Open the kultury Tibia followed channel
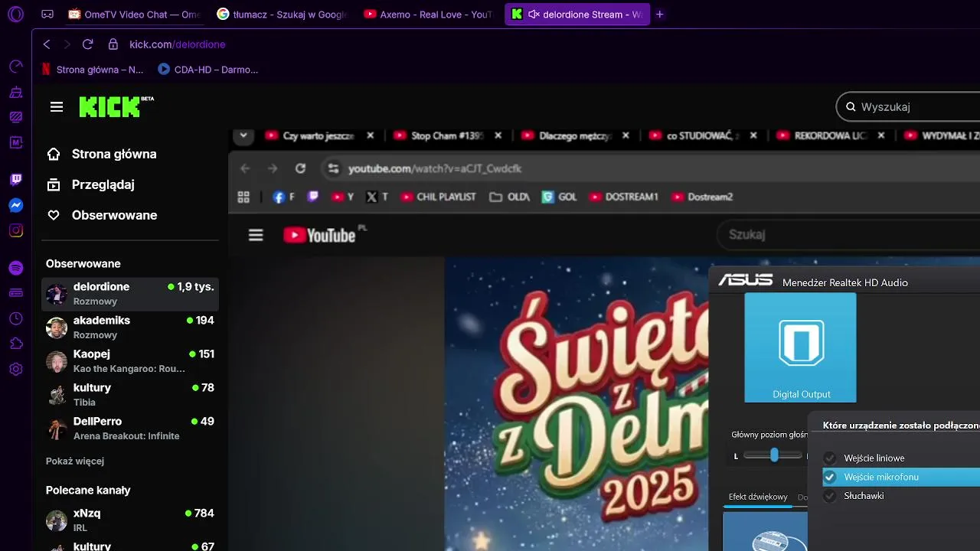 pyautogui.click(x=130, y=395)
